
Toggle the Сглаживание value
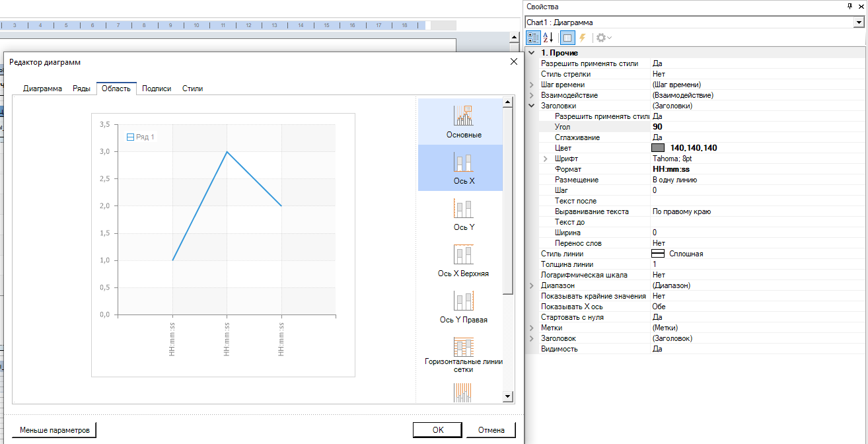click(758, 137)
